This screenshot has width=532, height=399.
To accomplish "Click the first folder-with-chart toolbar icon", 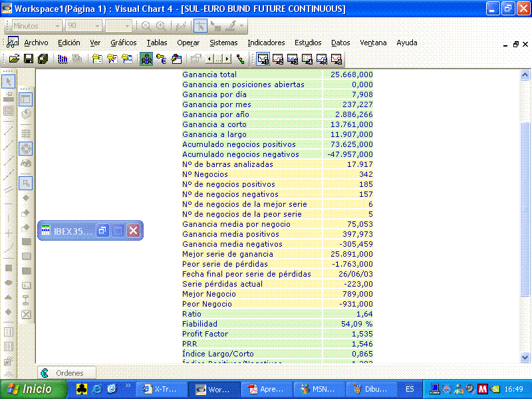I will point(97,59).
